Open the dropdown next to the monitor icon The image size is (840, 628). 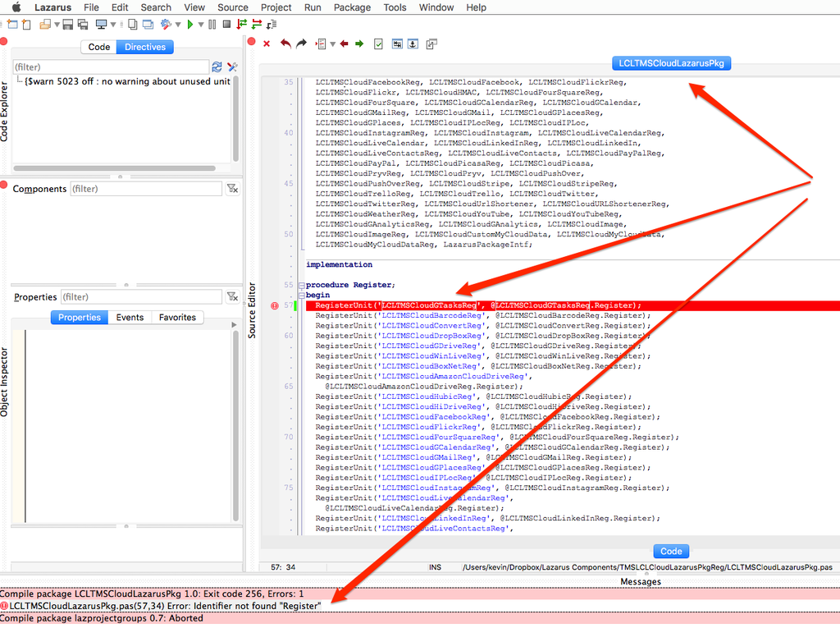113,25
